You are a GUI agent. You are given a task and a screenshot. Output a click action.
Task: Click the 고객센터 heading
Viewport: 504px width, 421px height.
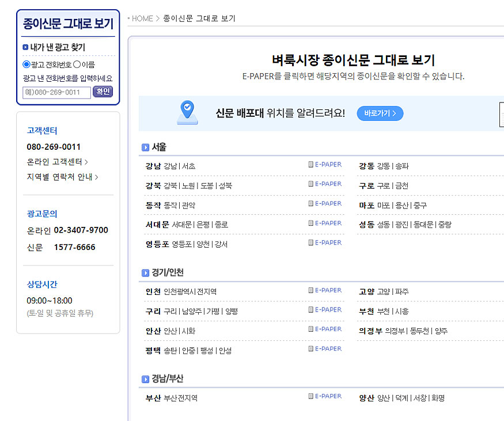(x=42, y=131)
